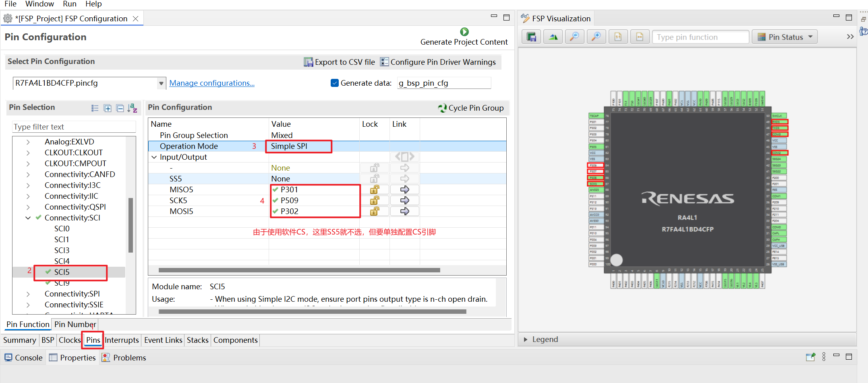
Task: Expand the Connectivity:SPI tree node
Action: click(x=28, y=294)
